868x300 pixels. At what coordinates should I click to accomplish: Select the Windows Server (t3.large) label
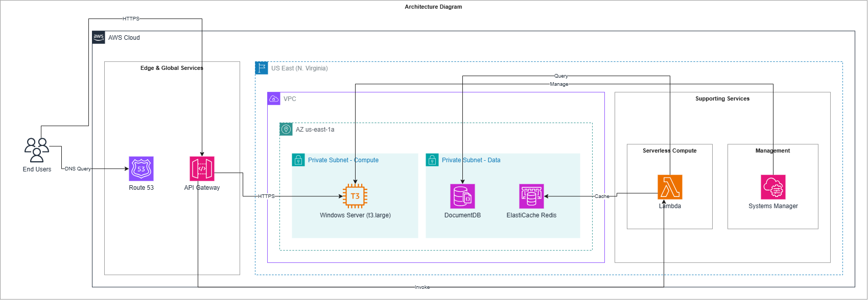tap(356, 215)
